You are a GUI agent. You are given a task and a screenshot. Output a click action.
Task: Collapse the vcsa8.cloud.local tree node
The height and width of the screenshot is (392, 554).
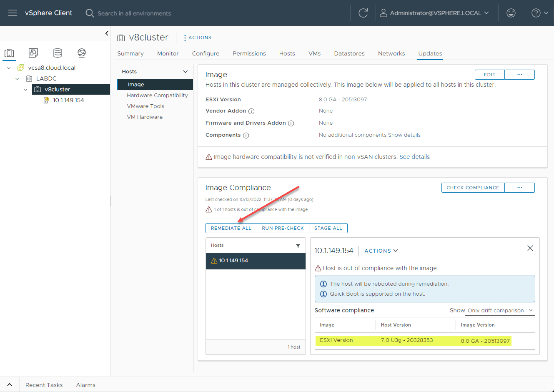point(9,68)
